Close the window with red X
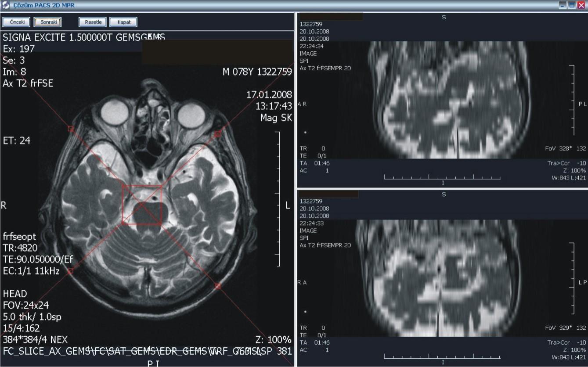Image resolution: width=588 pixels, height=367 pixels. coord(581,5)
